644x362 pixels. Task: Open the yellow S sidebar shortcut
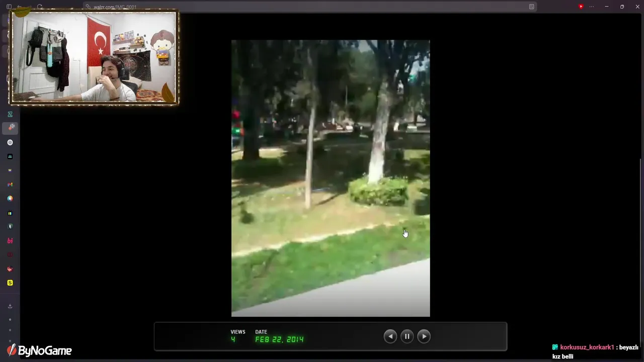10,283
